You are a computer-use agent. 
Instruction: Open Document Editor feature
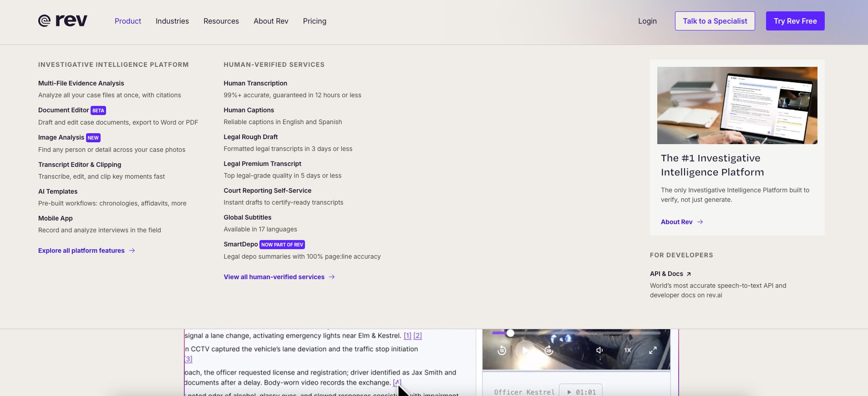point(64,110)
